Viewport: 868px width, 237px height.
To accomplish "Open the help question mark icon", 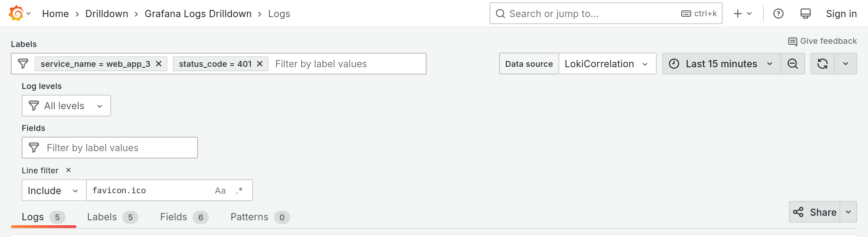I will tap(778, 14).
